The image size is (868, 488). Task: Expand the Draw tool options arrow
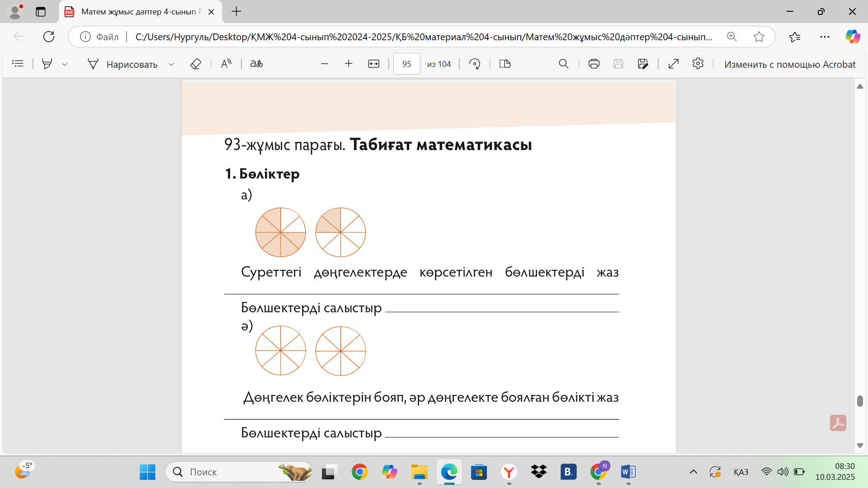[171, 64]
